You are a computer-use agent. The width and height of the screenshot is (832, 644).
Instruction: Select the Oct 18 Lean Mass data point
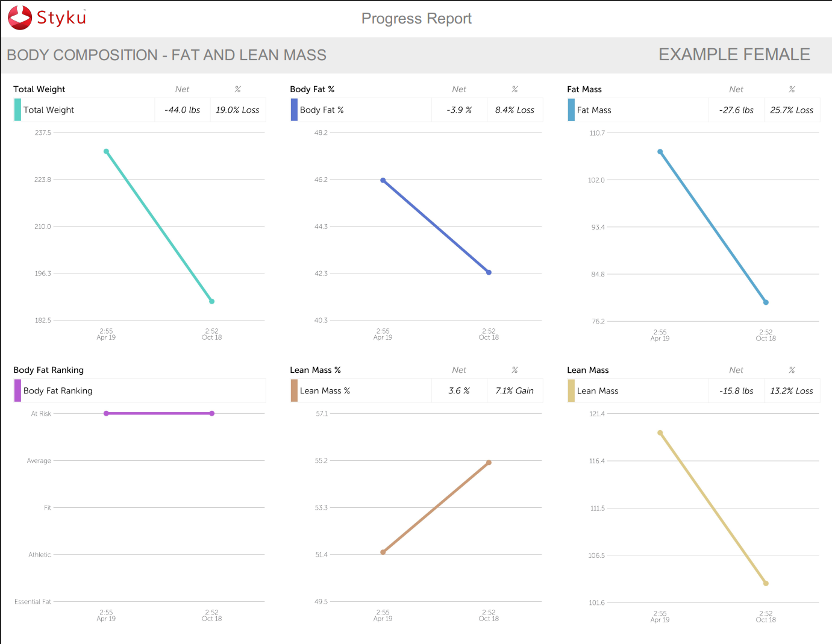766,583
